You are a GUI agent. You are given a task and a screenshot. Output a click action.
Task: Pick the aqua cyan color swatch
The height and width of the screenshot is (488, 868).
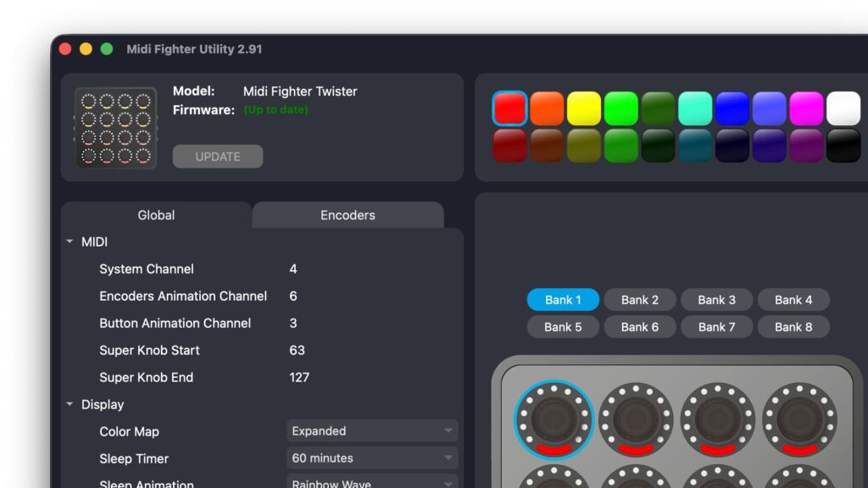point(695,108)
